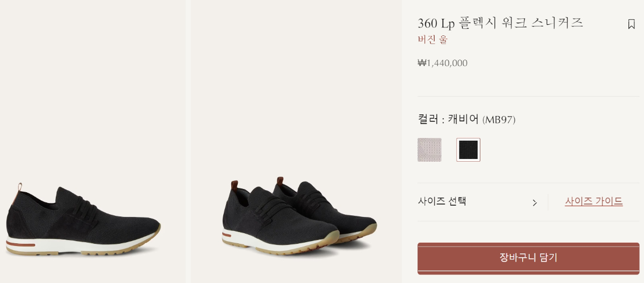Click the ₩1,440,000 price text
644x283 pixels.
[442, 63]
